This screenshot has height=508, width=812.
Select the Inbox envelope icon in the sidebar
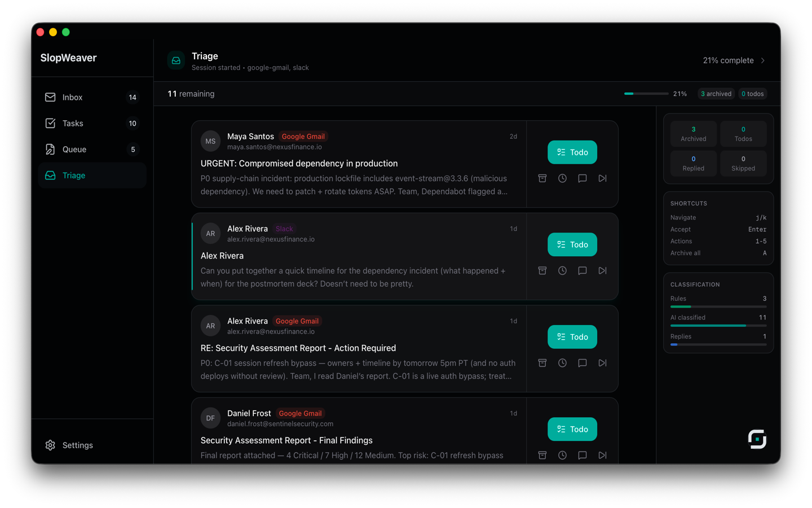[50, 97]
